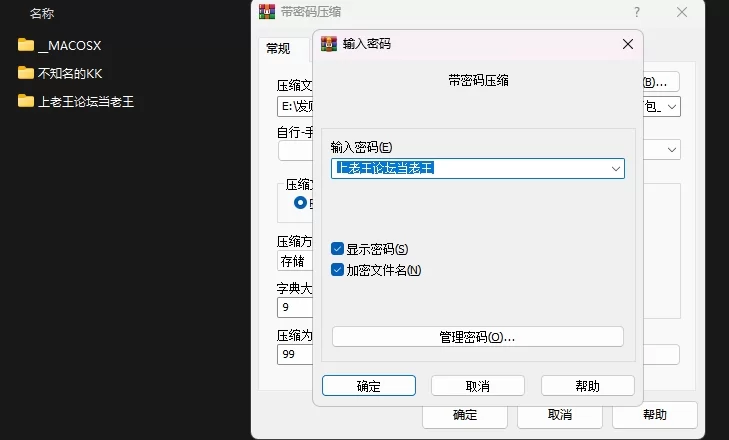Switch to the 常规 tab
729x440 pixels.
point(277,48)
